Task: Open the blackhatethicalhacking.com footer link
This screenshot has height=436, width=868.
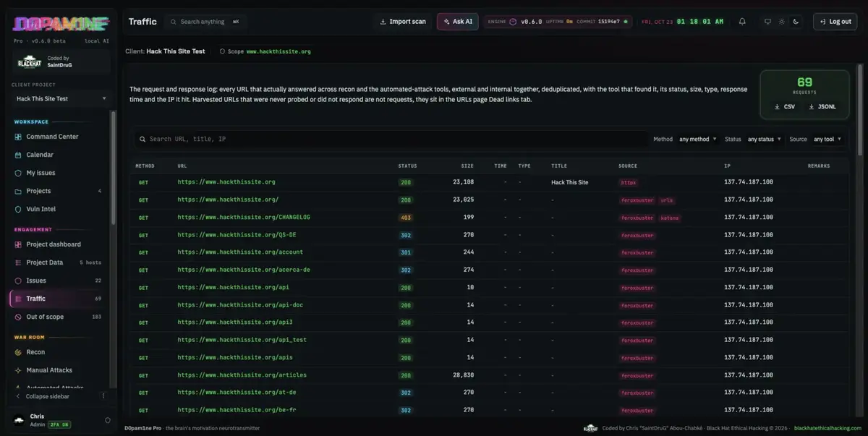Action: click(826, 428)
